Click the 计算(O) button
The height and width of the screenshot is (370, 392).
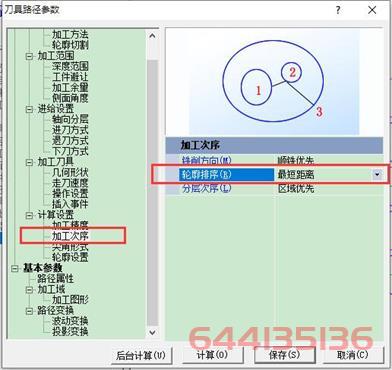pyautogui.click(x=212, y=355)
